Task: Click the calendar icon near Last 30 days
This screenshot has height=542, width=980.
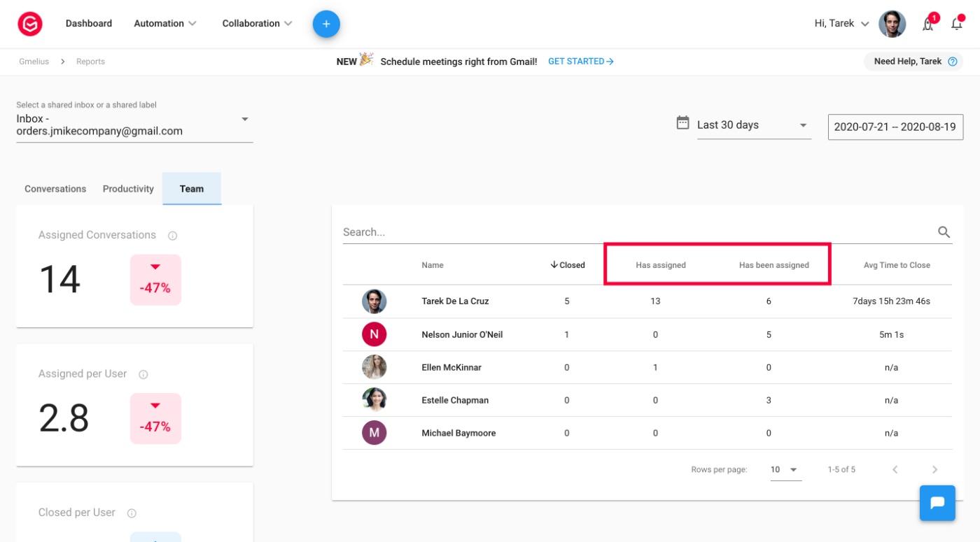Action: coord(682,123)
